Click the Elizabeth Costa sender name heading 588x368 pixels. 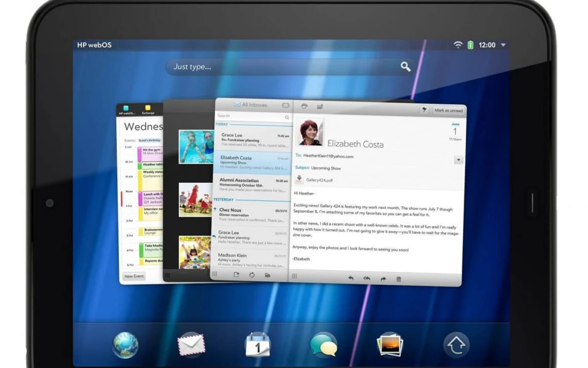[355, 144]
